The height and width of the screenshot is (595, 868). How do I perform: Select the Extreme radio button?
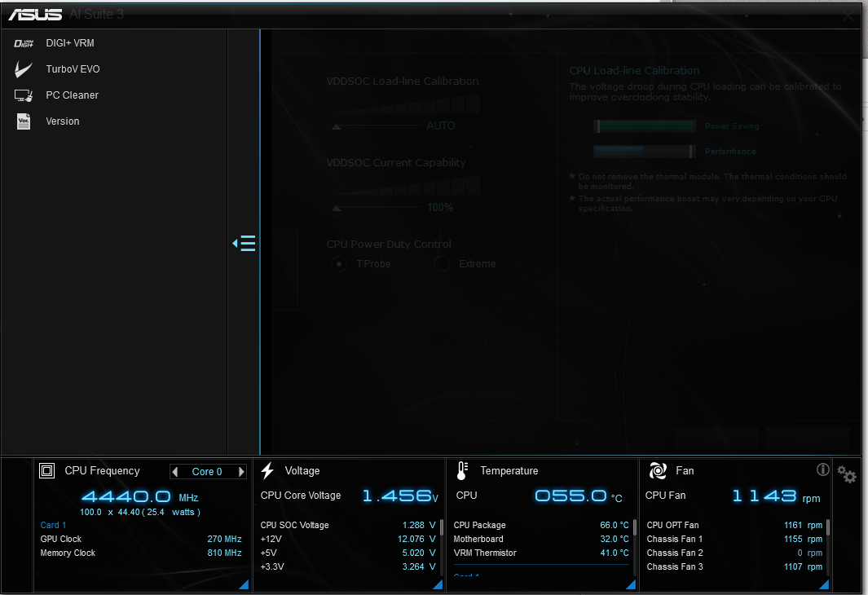pyautogui.click(x=441, y=264)
